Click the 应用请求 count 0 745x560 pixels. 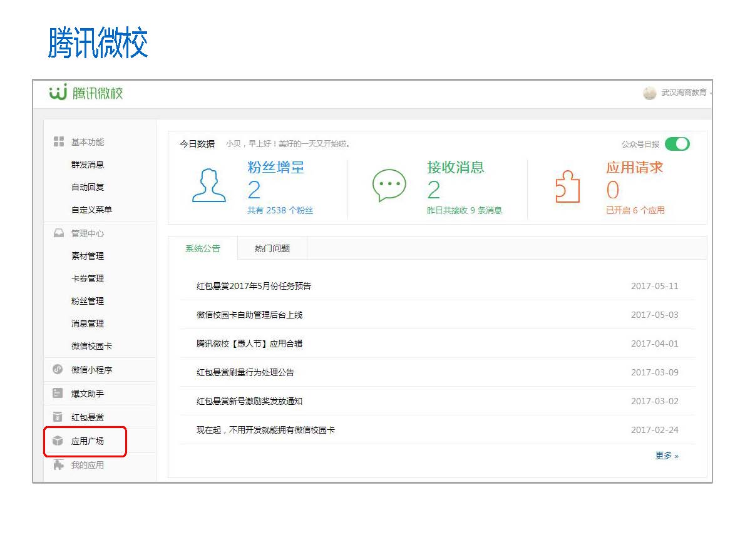pyautogui.click(x=613, y=190)
